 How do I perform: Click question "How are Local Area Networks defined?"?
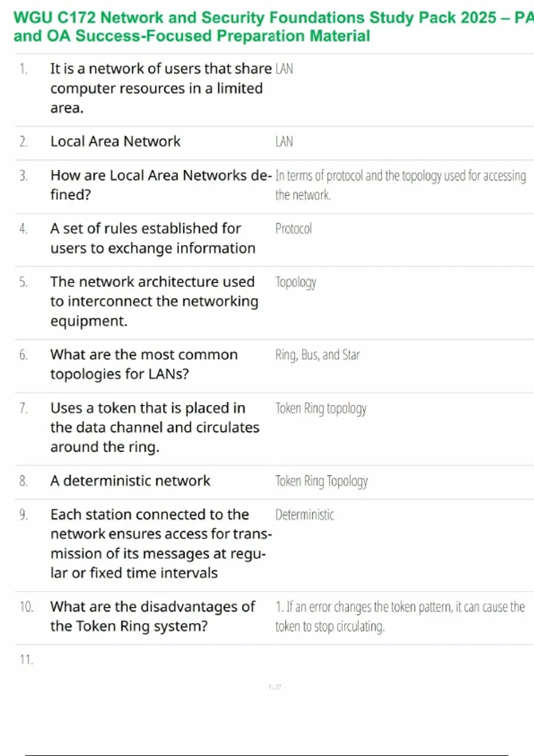(160, 185)
